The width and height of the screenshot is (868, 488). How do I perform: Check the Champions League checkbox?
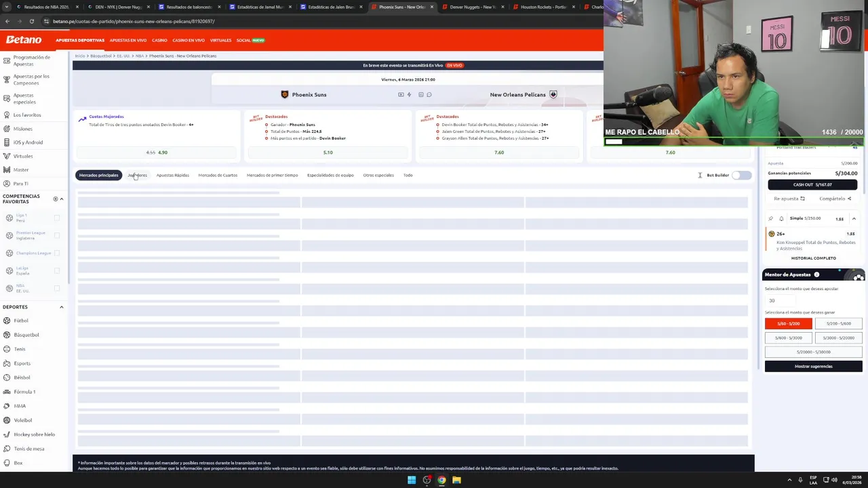click(57, 253)
